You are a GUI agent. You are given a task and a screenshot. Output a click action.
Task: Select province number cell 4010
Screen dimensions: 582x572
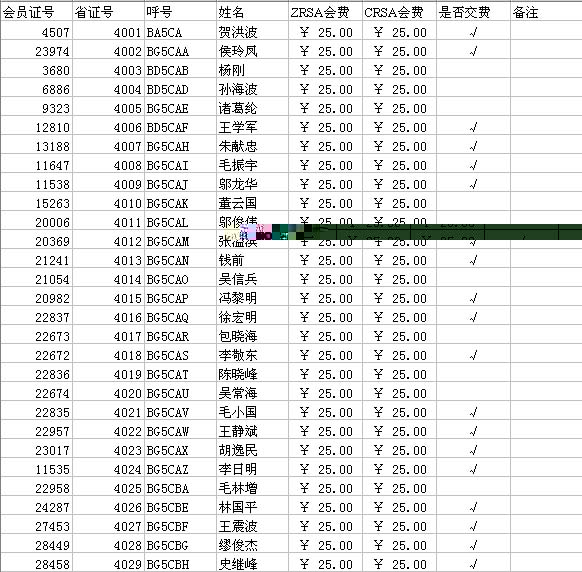(108, 202)
